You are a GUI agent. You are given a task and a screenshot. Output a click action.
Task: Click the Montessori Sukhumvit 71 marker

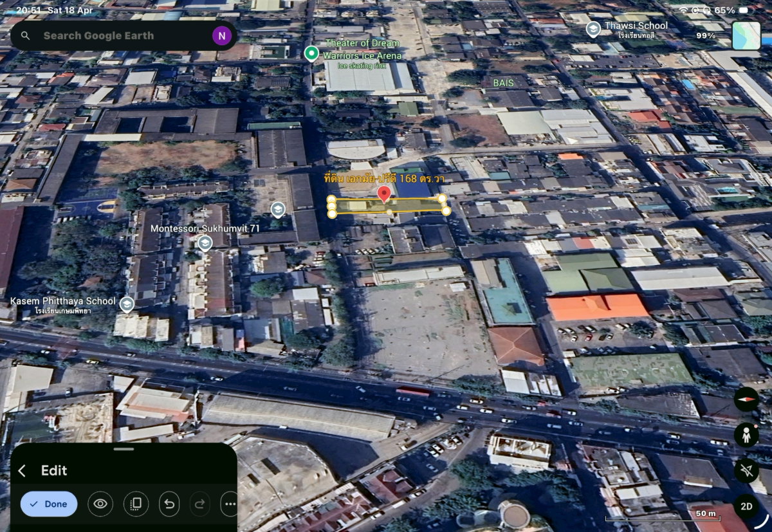pos(205,243)
